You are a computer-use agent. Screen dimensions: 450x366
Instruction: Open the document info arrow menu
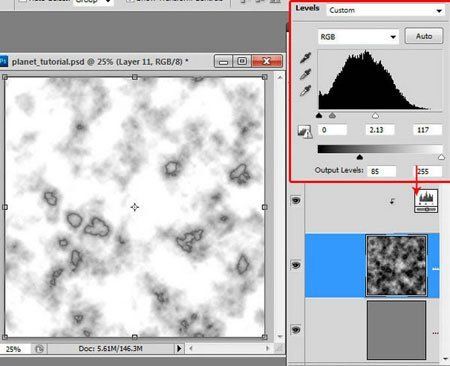coord(179,348)
